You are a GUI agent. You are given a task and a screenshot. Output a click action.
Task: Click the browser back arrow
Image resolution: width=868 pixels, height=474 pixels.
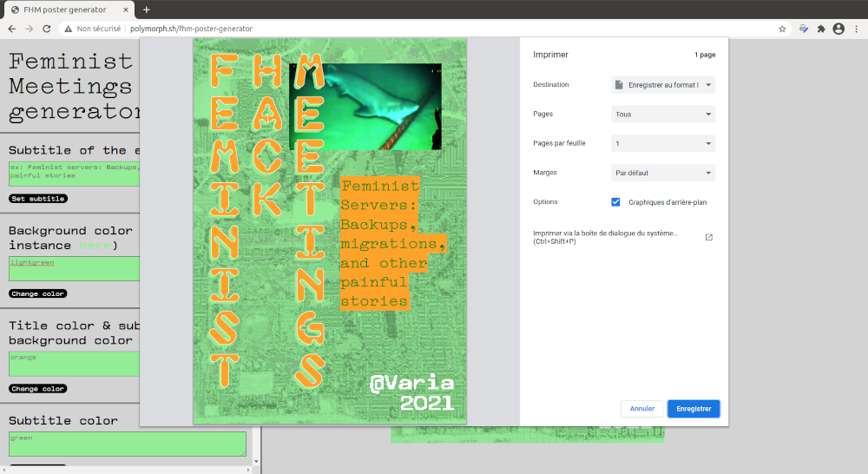(x=11, y=29)
